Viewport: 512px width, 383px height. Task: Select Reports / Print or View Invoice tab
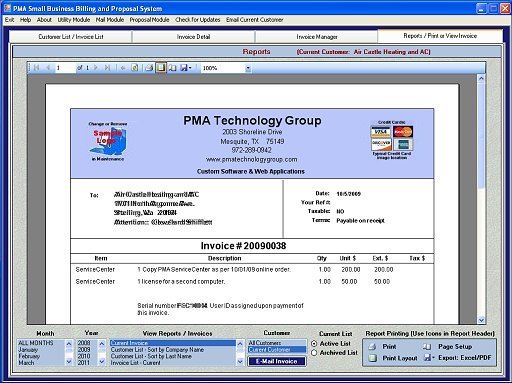tap(440, 36)
